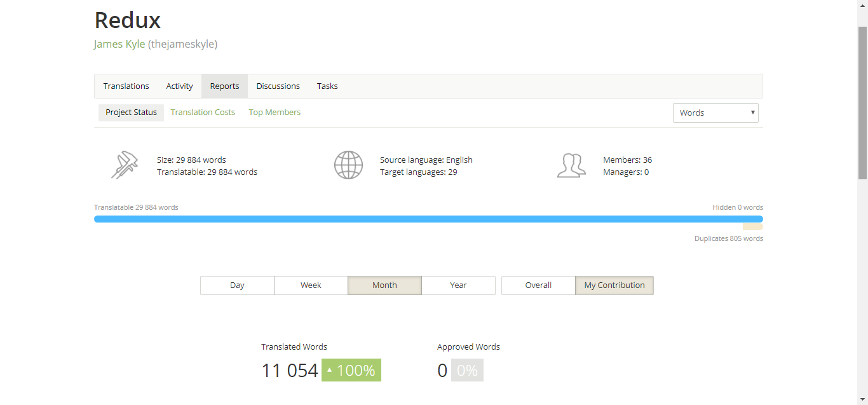The image size is (868, 405).
Task: Click the members people icon
Action: click(x=571, y=165)
